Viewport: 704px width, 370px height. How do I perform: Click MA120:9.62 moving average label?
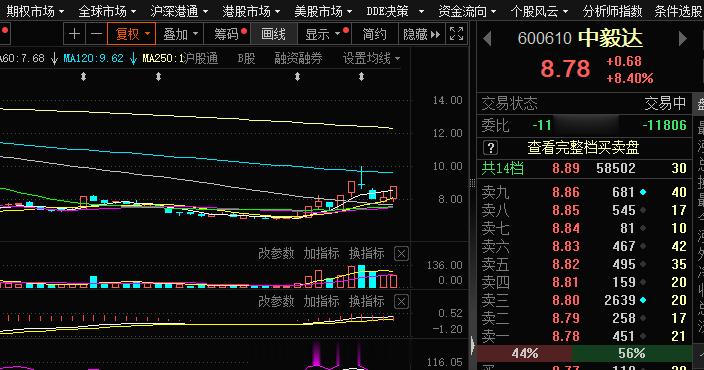(93, 58)
